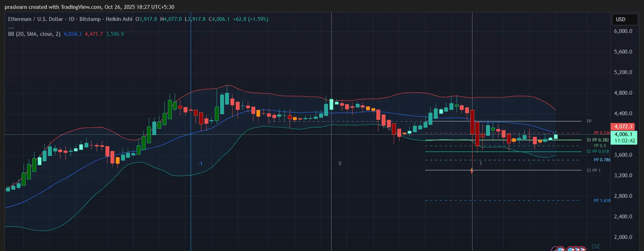Image resolution: width=644 pixels, height=251 pixels.
Task: Click the Heikin Ashi chart type label
Action: tap(119, 19)
